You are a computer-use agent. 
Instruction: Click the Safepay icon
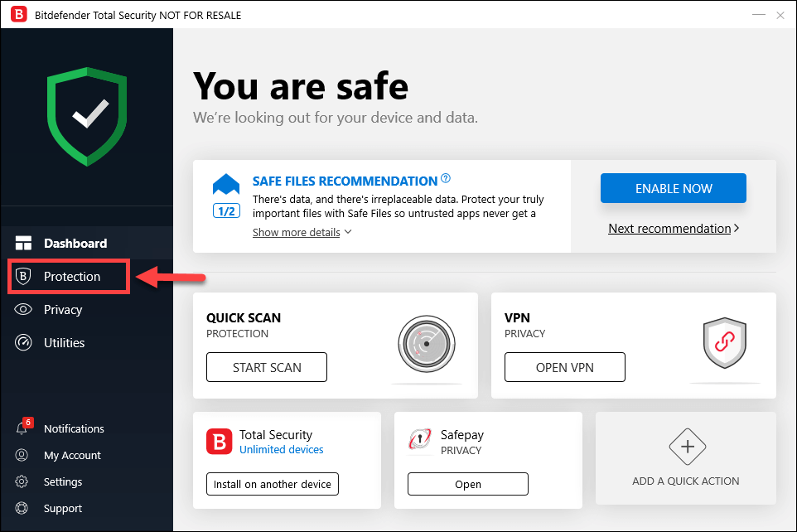[420, 441]
